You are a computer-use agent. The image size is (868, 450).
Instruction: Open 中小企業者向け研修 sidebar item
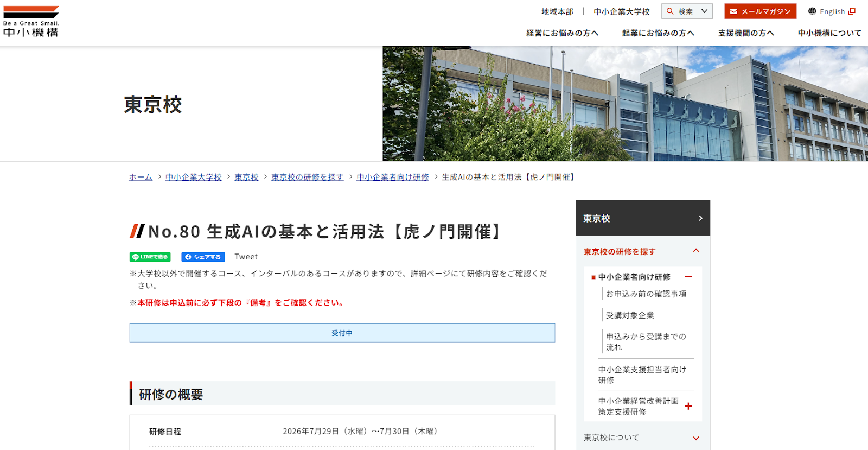(634, 277)
